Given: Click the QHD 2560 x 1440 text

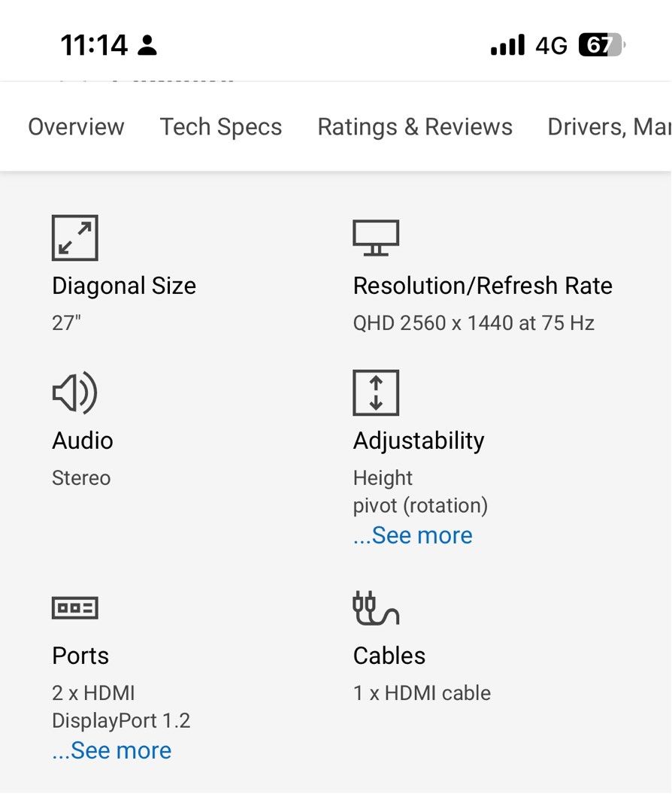Looking at the screenshot, I should point(474,323).
